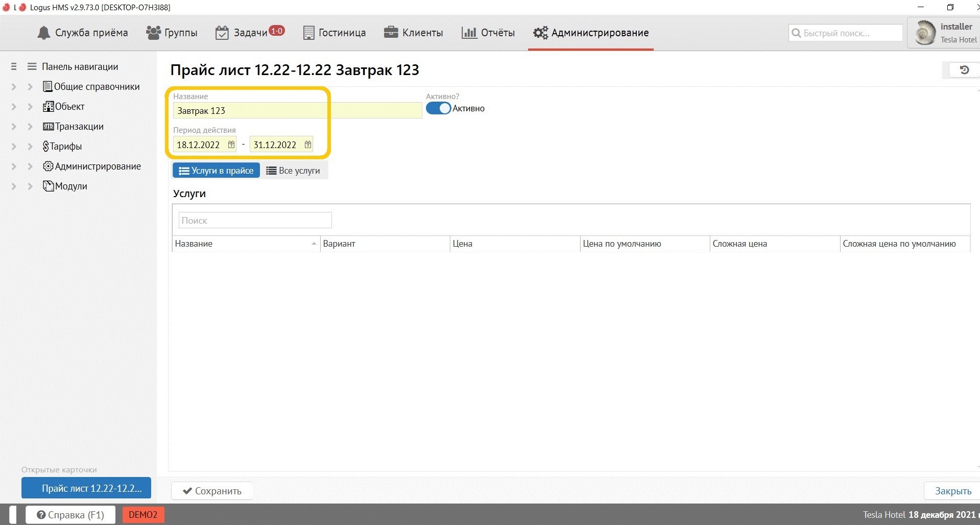
Task: Toggle the Активно switch off
Action: click(x=438, y=108)
